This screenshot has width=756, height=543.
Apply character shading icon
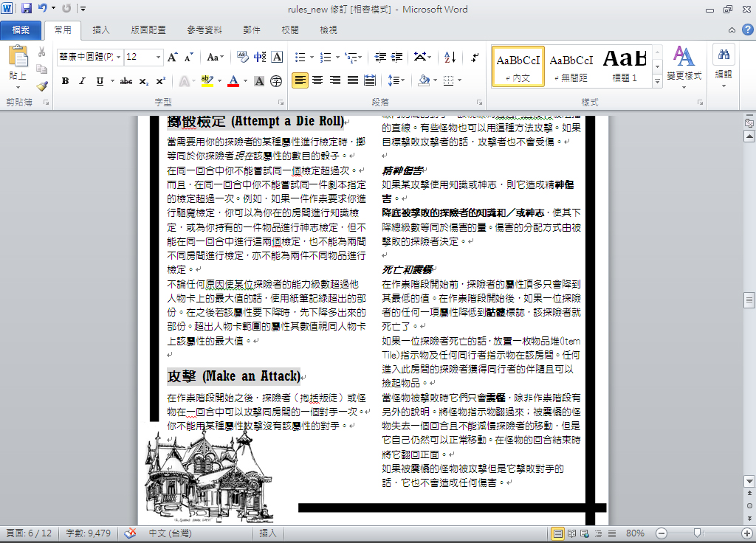click(259, 81)
